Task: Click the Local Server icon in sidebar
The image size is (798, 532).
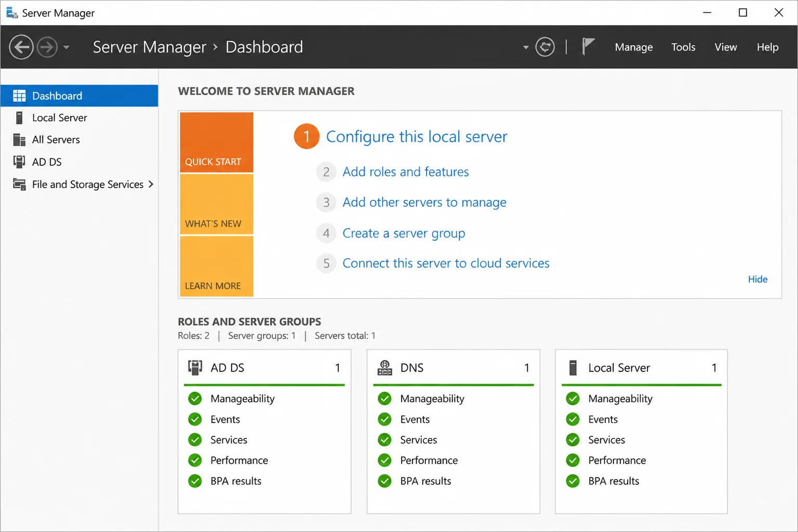Action: coord(19,118)
